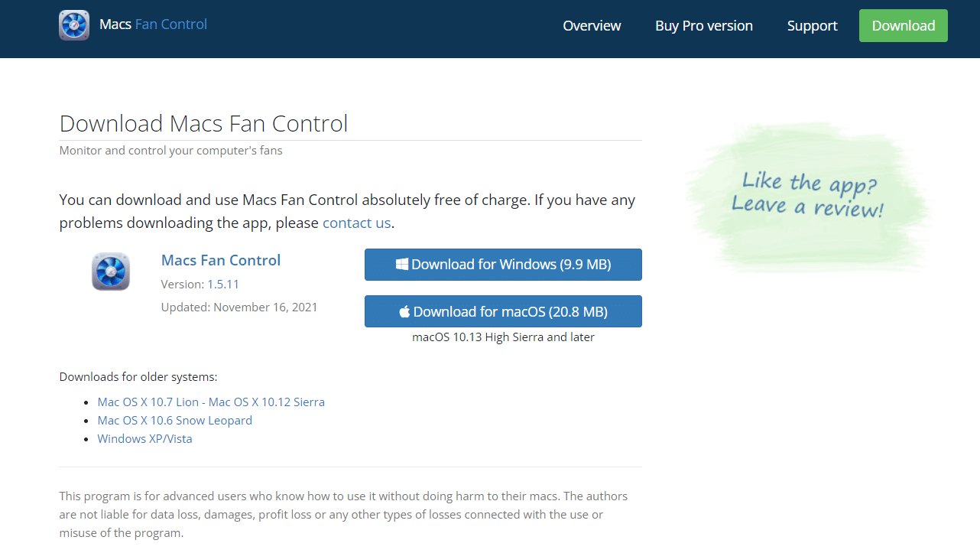Download the Windows XP/Vista version
Viewport: 980px width, 553px height.
point(144,438)
